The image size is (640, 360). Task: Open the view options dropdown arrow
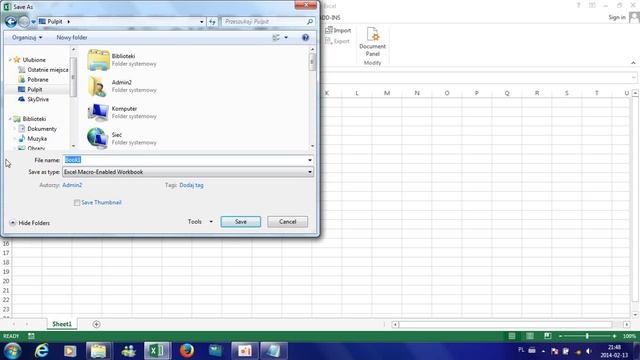click(x=286, y=38)
